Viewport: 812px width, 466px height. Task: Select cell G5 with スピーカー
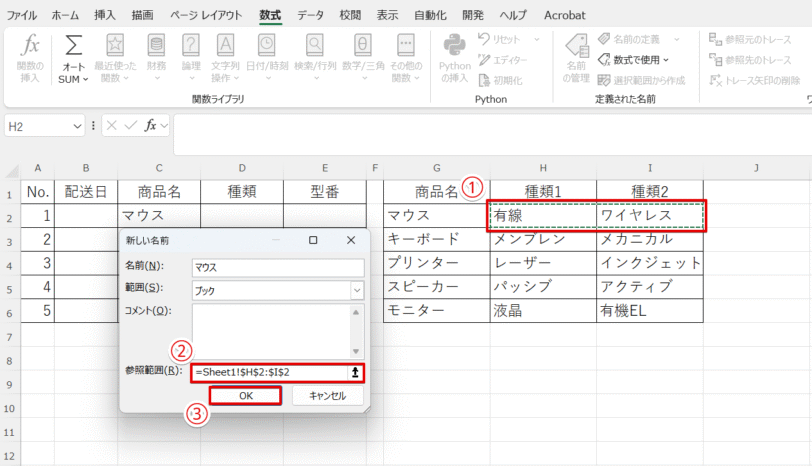[437, 287]
